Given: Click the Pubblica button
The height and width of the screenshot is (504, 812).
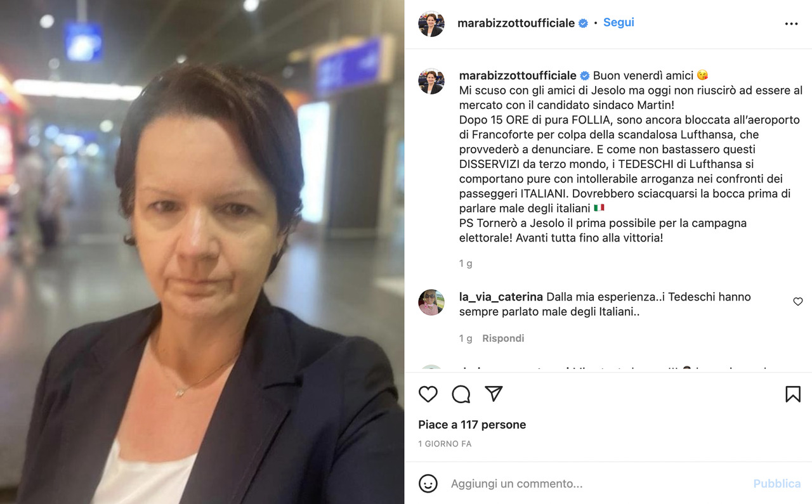Looking at the screenshot, I should (777, 484).
